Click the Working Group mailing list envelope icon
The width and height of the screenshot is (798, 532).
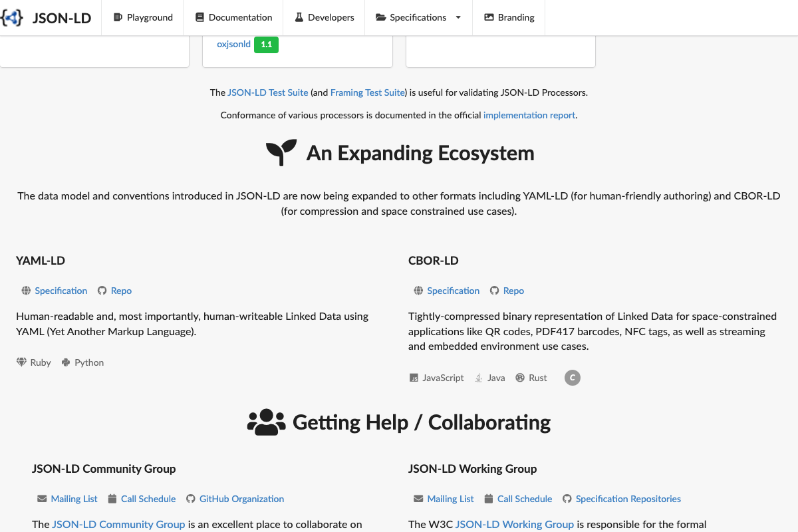(418, 499)
